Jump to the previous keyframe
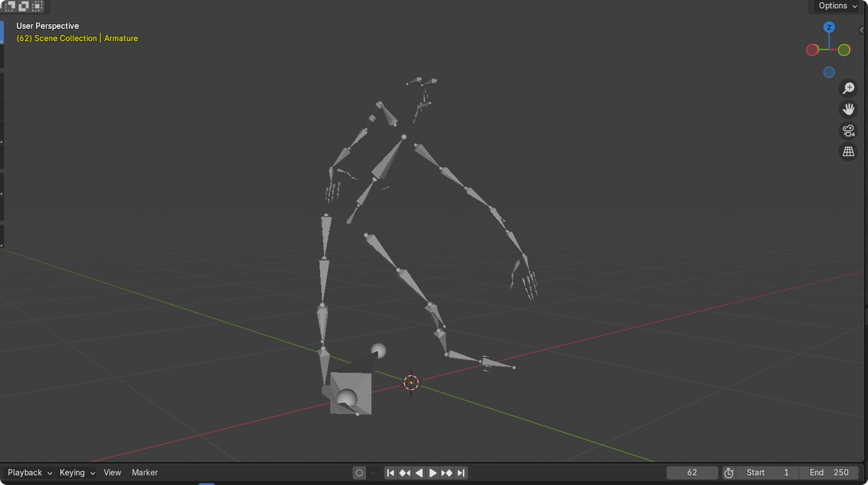This screenshot has width=868, height=485. (x=404, y=473)
